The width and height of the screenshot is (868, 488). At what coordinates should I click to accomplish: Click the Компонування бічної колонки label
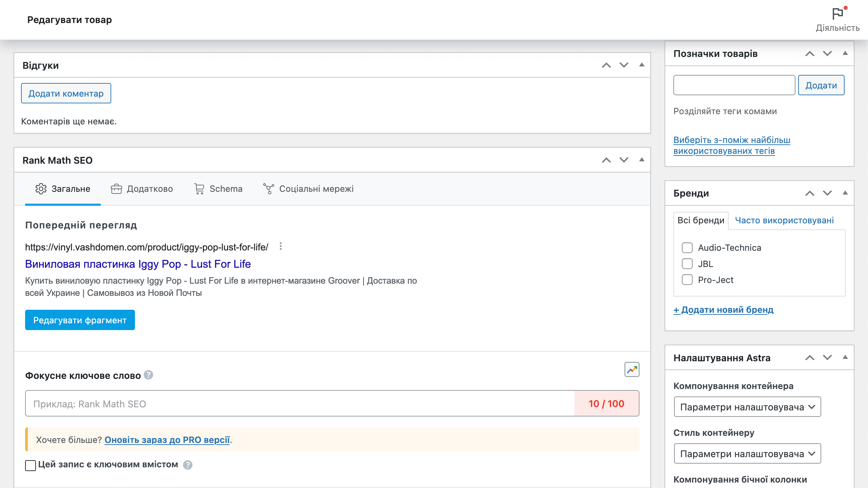point(740,480)
